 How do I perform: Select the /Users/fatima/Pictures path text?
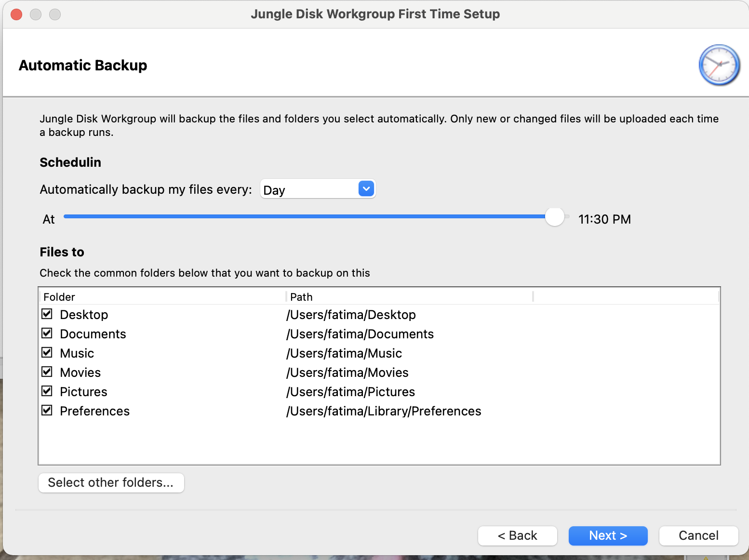(350, 392)
